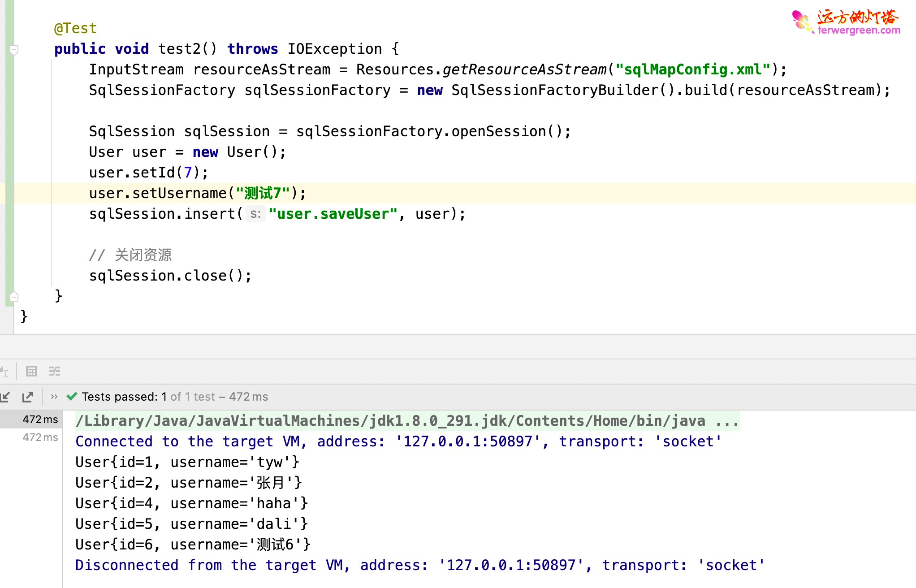
Task: Click the "测试7" string literal
Action: coord(263,193)
